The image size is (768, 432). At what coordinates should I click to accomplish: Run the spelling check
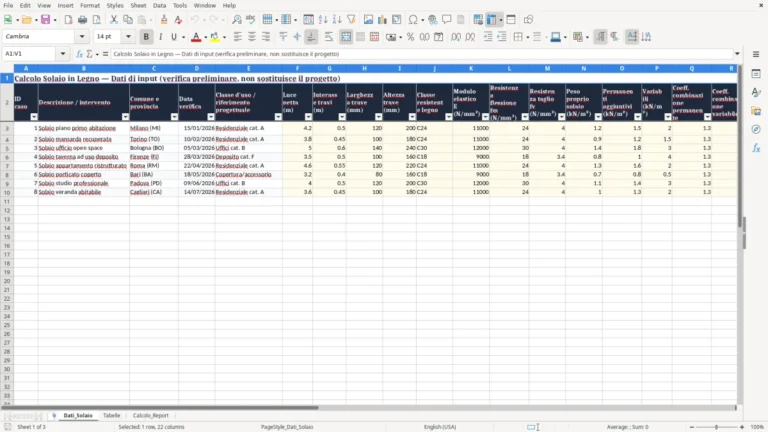coord(251,20)
